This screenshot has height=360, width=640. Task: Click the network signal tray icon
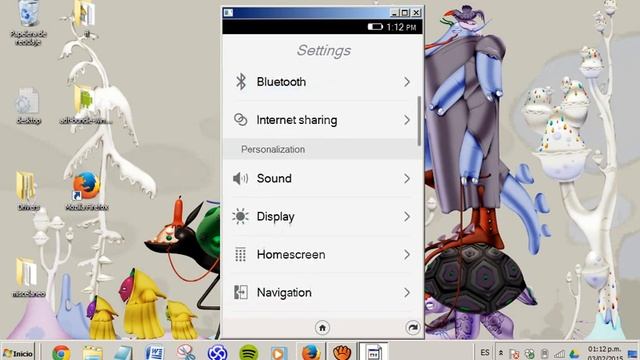tap(559, 354)
